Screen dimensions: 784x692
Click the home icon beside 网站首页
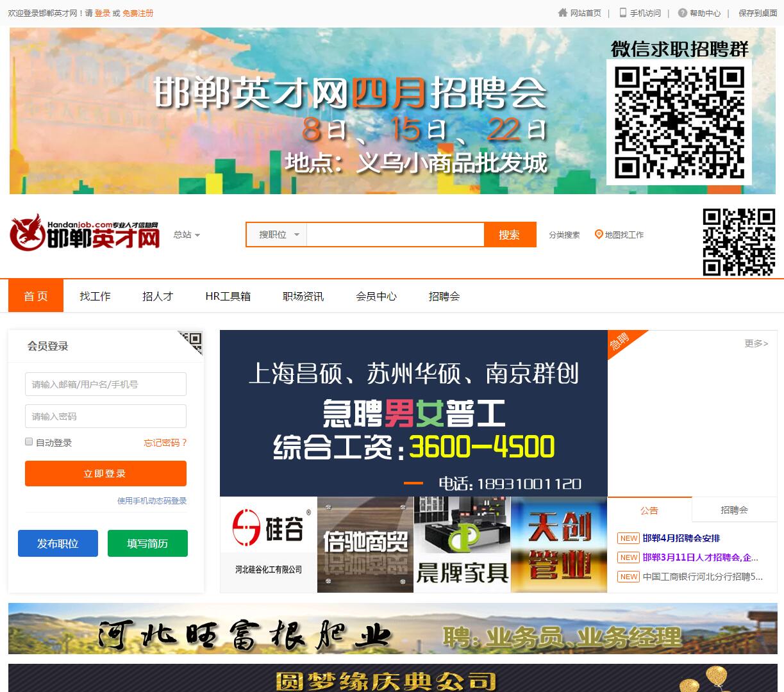coord(563,13)
